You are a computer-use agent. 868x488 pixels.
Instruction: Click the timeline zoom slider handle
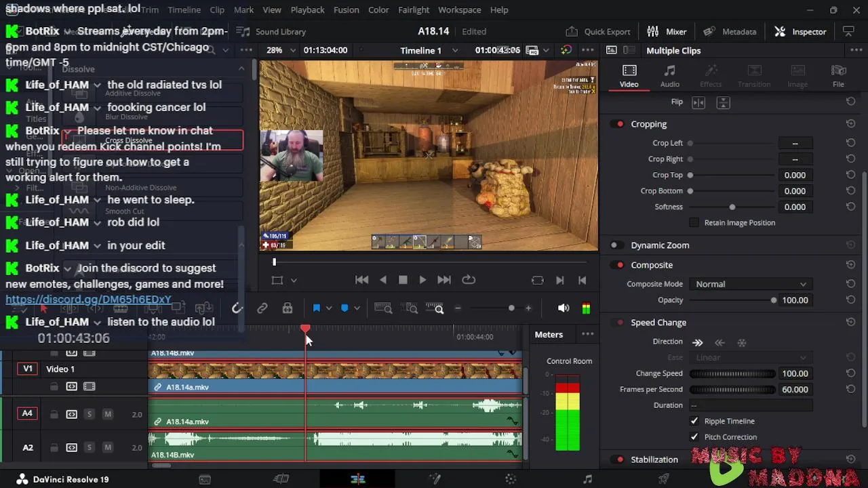click(x=511, y=308)
